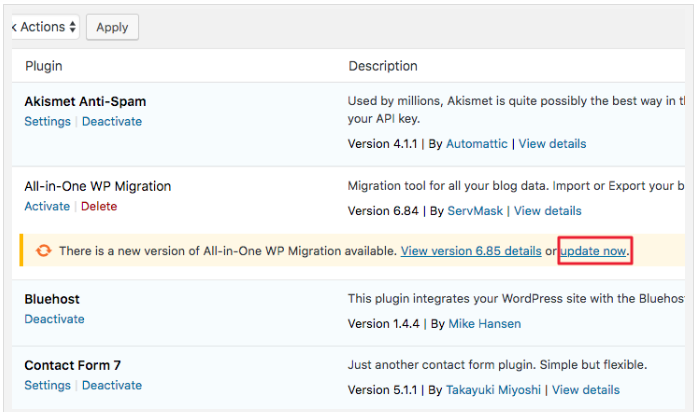Open the Takayuki Miyoshi author link
The height and width of the screenshot is (412, 697).
coord(494,390)
